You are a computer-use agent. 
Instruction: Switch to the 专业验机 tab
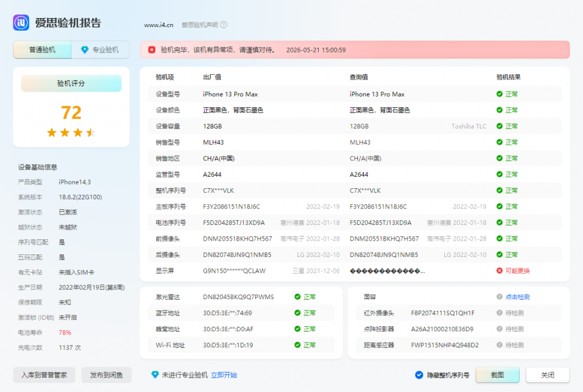coord(100,50)
